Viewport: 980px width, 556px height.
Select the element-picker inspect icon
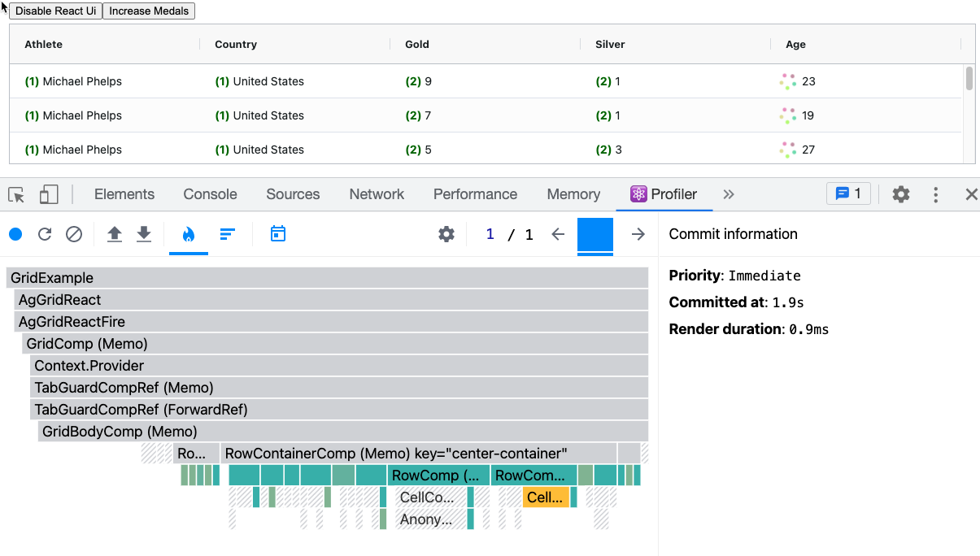pos(16,194)
